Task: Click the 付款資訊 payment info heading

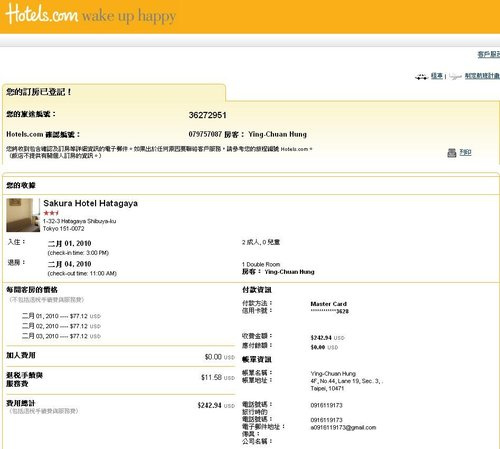Action: tap(257, 290)
